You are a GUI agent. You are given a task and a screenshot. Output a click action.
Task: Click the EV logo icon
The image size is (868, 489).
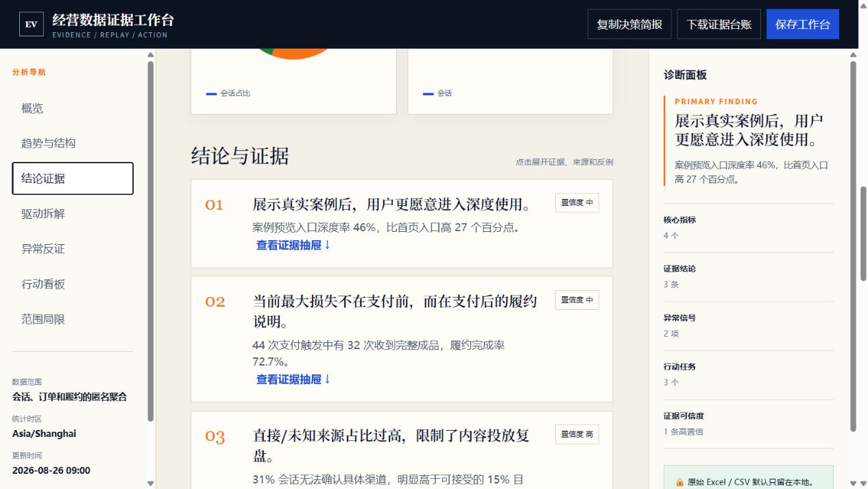click(32, 24)
